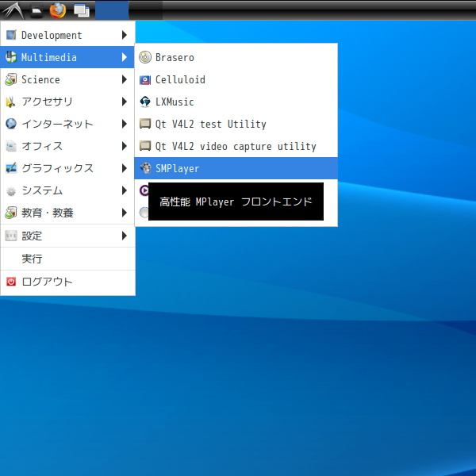Image resolution: width=476 pixels, height=476 pixels.
Task: Expand the Multimedia submenu arrow
Action: pyautogui.click(x=125, y=57)
